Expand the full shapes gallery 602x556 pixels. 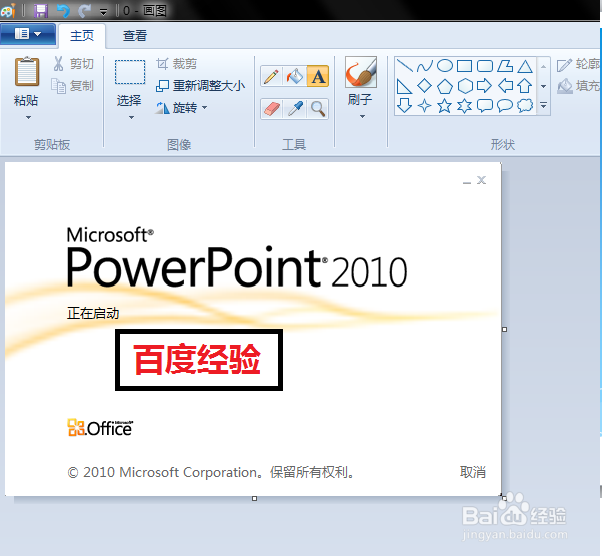(543, 105)
